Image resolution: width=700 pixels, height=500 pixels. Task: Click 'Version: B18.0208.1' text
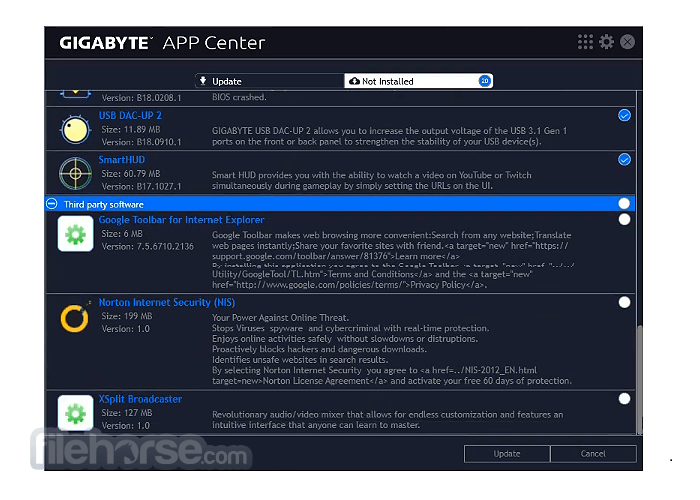[x=142, y=98]
